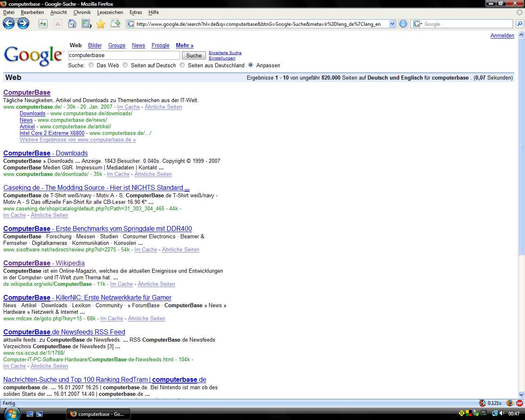Click the Show Desktop quick launch icon

(x=30, y=414)
